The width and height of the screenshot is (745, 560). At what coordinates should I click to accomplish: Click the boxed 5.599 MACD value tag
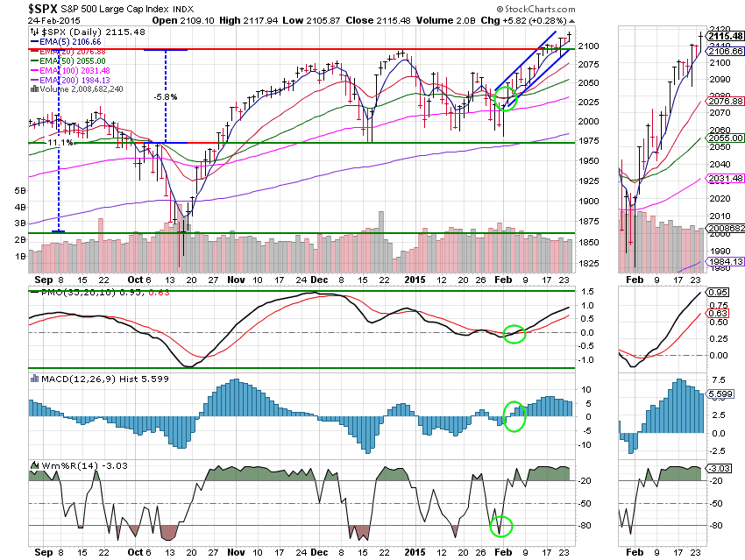pos(720,393)
